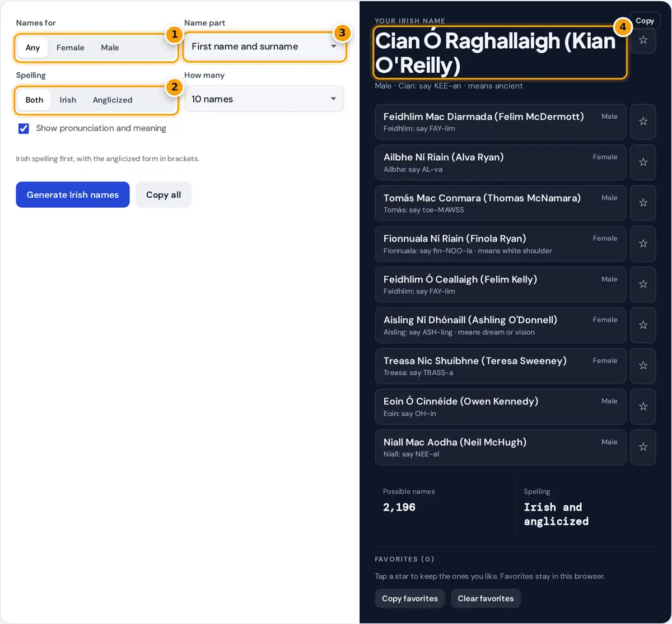The width and height of the screenshot is (672, 624).
Task: Click Fionnuala Ní Riain (Finola Ryan) text
Action: (x=455, y=239)
